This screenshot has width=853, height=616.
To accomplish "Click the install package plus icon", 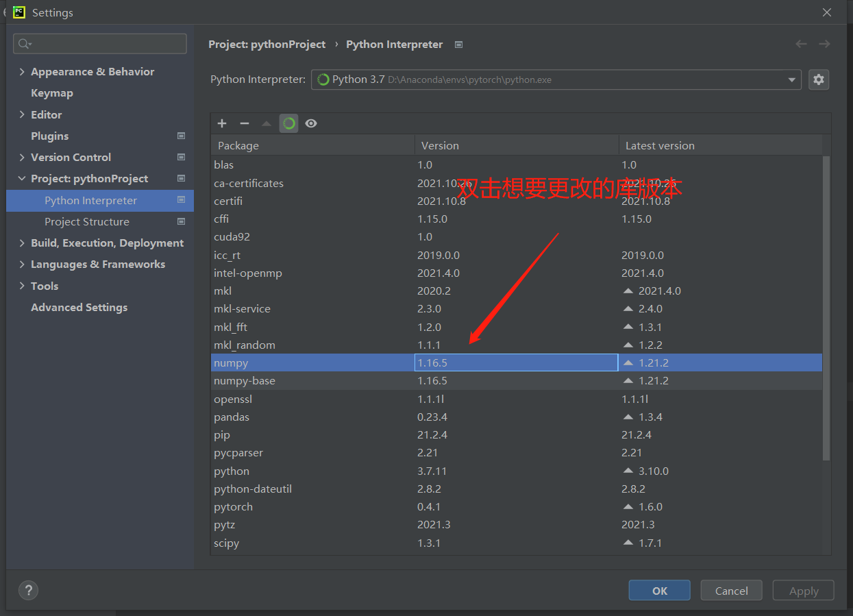I will click(222, 123).
